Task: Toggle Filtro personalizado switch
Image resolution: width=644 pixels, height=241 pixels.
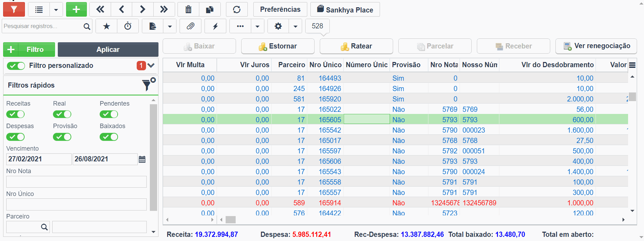Action: click(x=16, y=66)
